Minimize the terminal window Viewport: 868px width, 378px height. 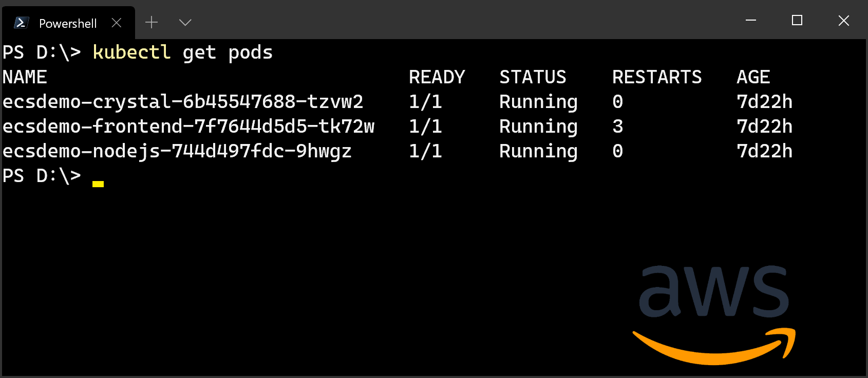(751, 20)
